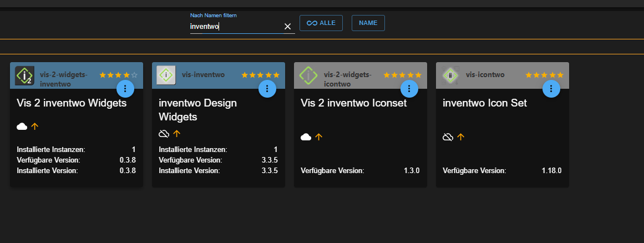Click the NAME sort button
644x243 pixels.
click(368, 23)
